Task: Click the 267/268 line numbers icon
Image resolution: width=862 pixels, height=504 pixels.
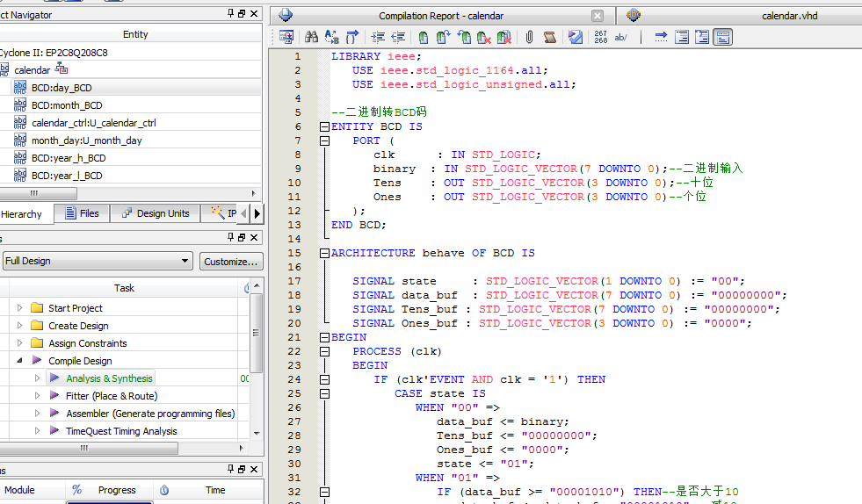Action: [600, 38]
